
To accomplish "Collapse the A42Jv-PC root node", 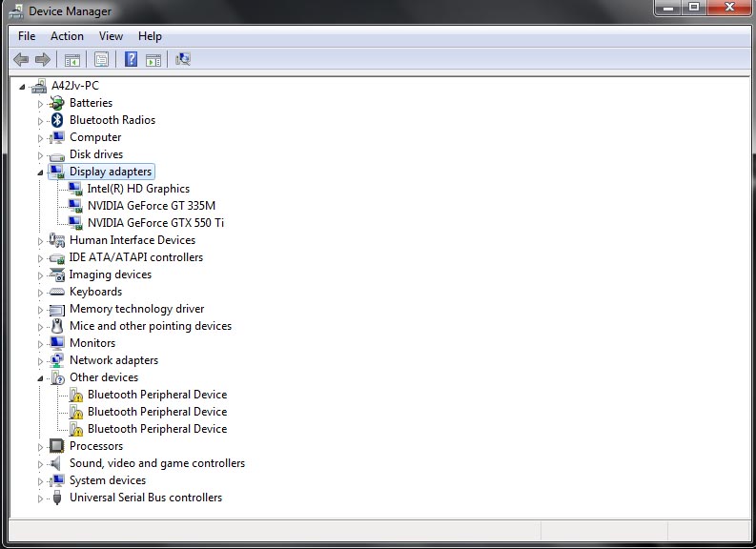I will pyautogui.click(x=22, y=87).
